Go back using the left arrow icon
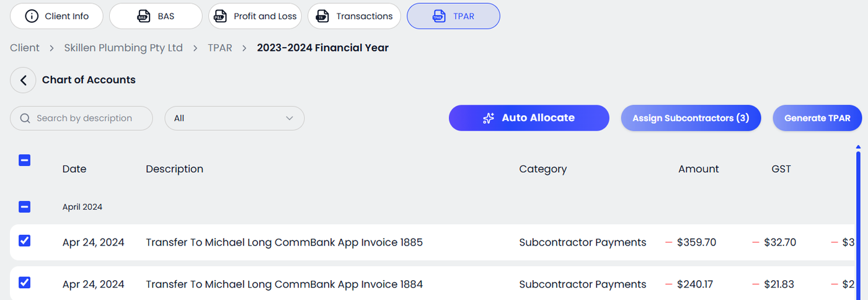 coord(24,80)
